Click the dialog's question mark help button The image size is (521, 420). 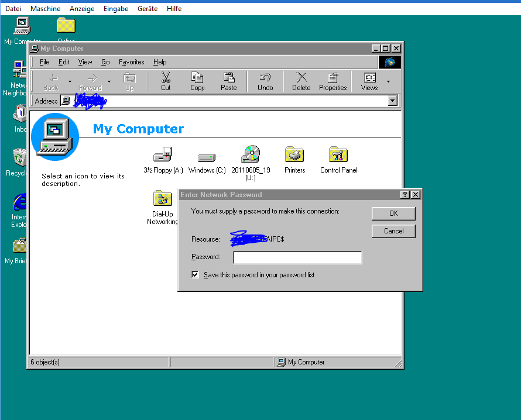pos(405,195)
